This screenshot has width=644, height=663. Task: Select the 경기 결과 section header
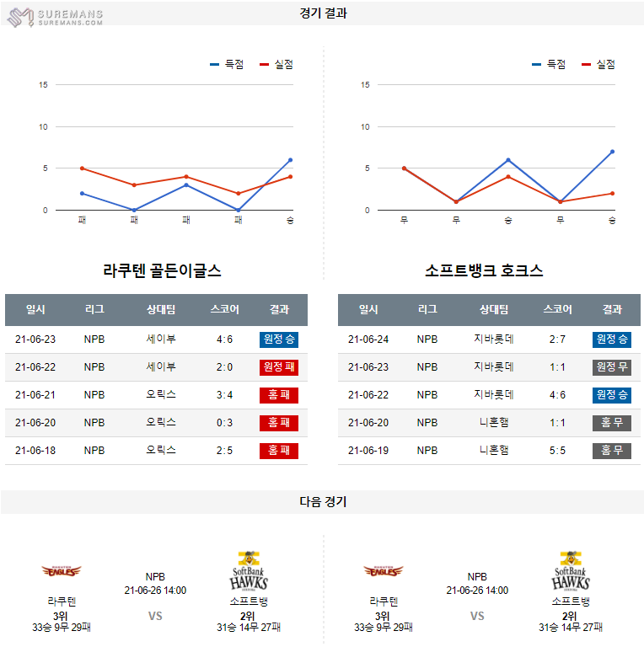(323, 13)
